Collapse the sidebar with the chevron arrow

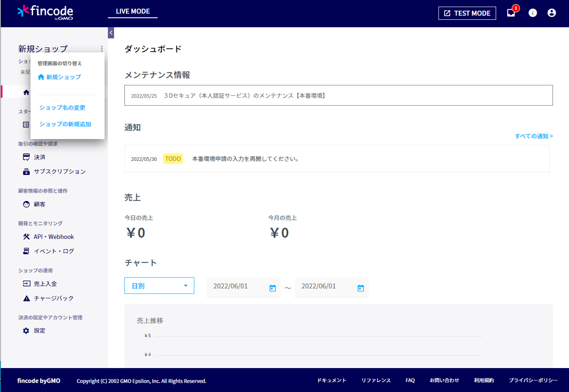tap(110, 32)
